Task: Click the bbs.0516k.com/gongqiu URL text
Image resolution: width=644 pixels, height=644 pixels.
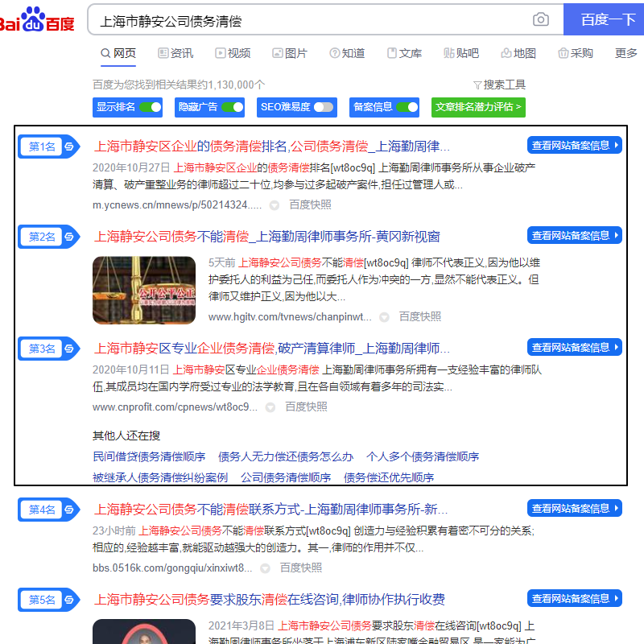Action: point(172,568)
